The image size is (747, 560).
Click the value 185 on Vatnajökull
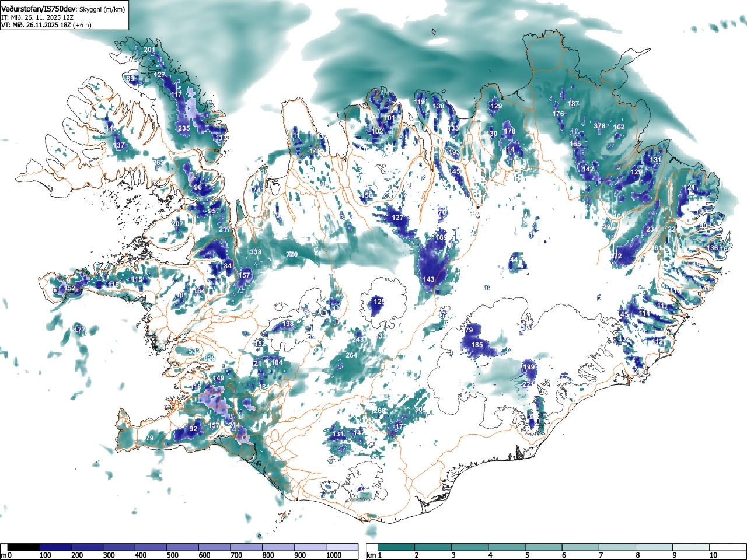[477, 345]
